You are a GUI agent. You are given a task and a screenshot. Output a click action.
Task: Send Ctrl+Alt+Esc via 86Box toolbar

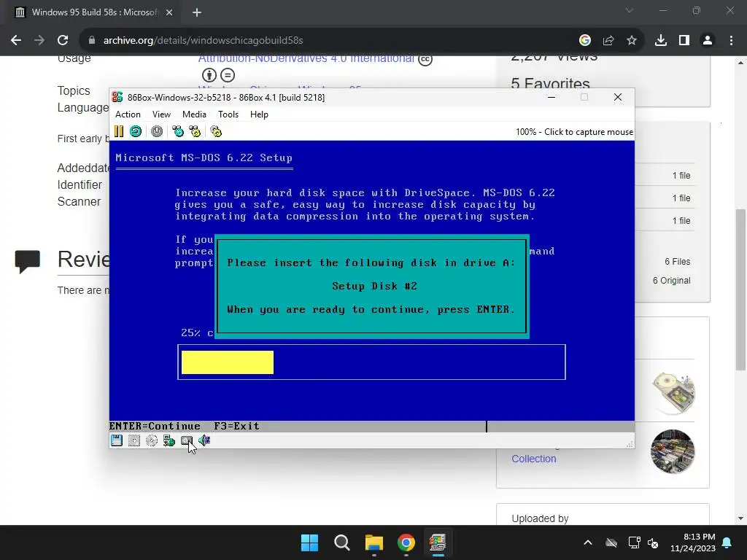click(x=195, y=131)
